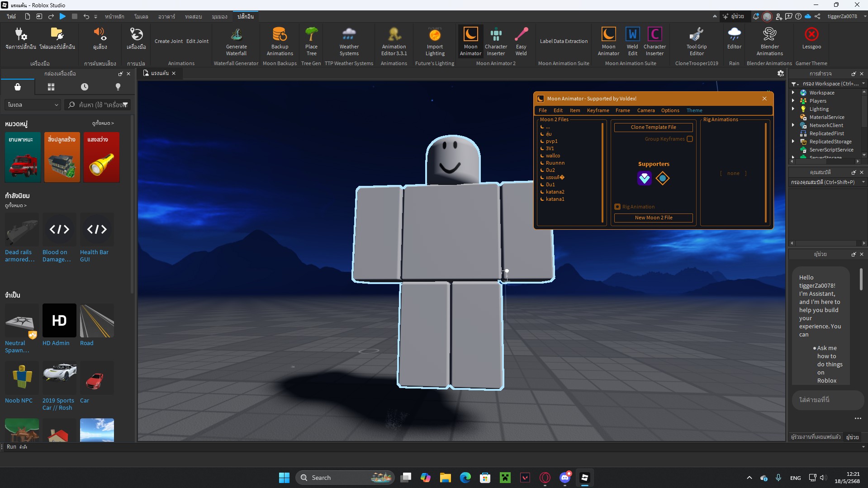Viewport: 868px width, 488px height.
Task: Click Import Lighting plugin
Action: pyautogui.click(x=435, y=41)
